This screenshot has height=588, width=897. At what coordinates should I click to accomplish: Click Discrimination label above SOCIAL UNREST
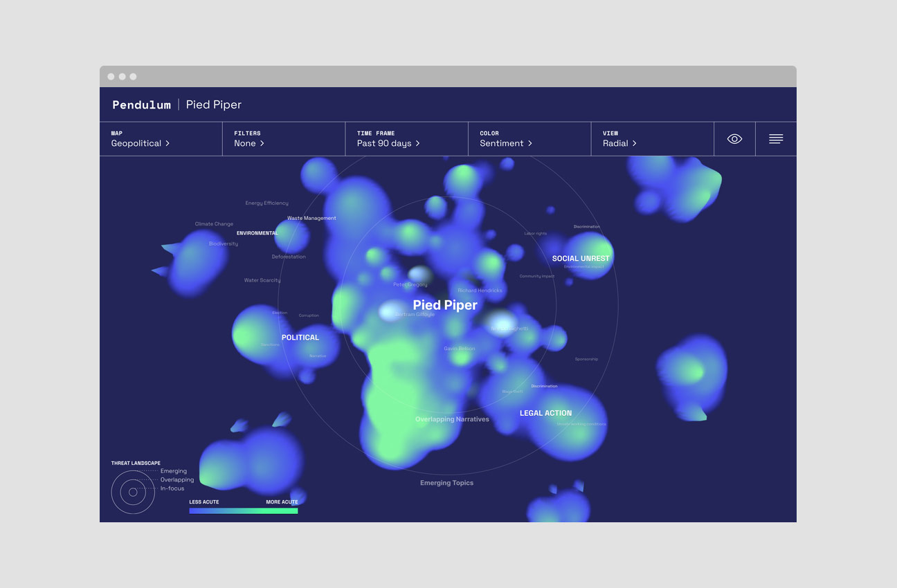[587, 226]
